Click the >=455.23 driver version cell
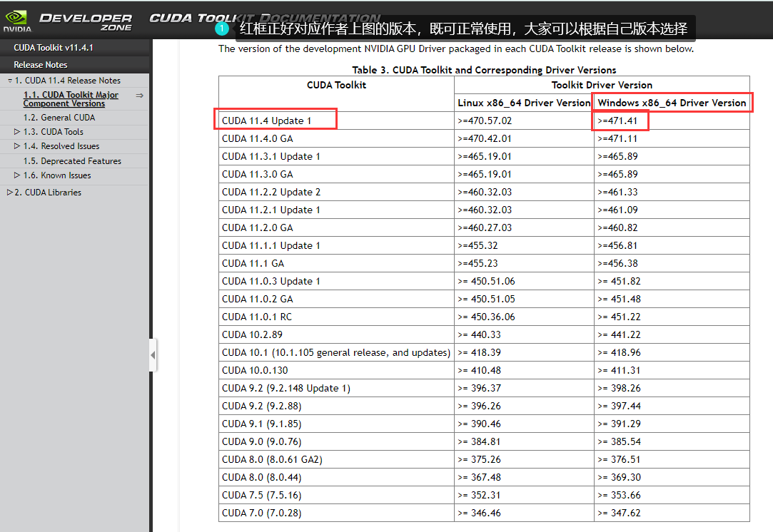This screenshot has height=532, width=773. click(524, 263)
